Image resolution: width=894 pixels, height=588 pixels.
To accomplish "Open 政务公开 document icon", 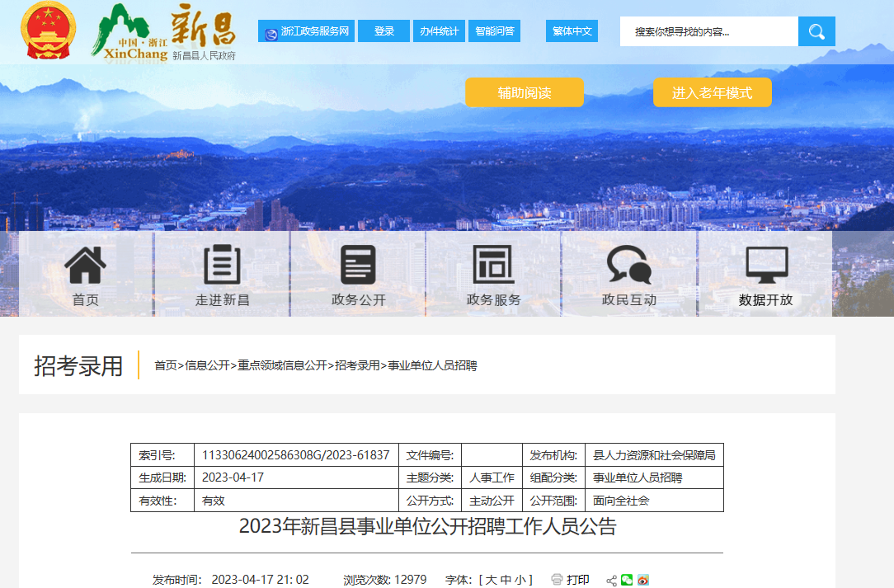I will coord(358,266).
